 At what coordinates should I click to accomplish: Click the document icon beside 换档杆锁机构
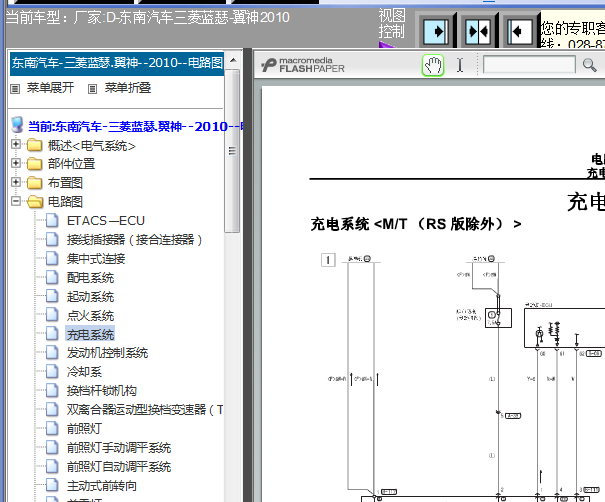52,390
